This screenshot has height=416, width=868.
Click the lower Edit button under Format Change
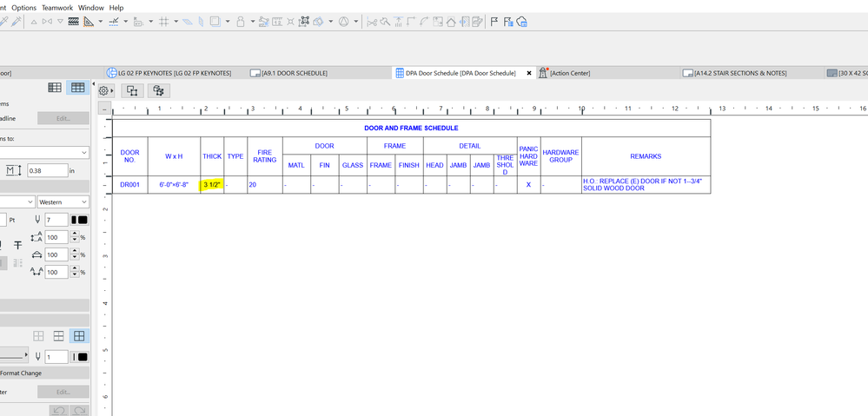[x=63, y=392]
